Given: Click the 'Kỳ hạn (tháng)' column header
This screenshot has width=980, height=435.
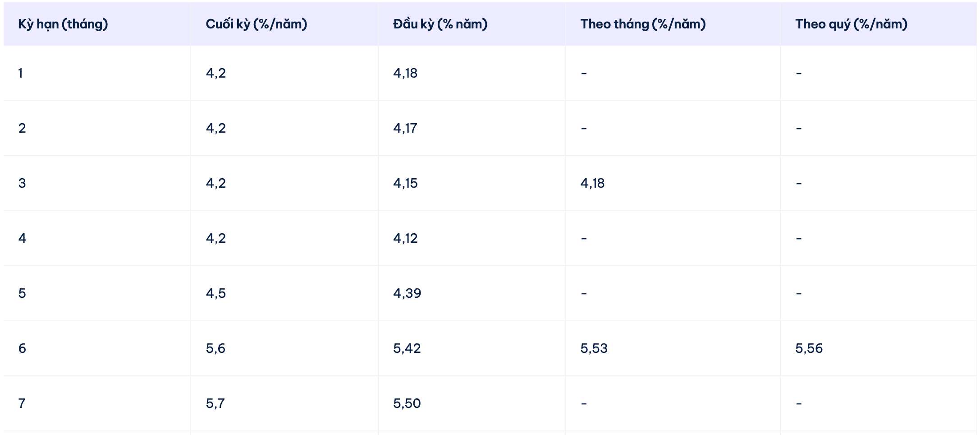Looking at the screenshot, I should coord(63,24).
